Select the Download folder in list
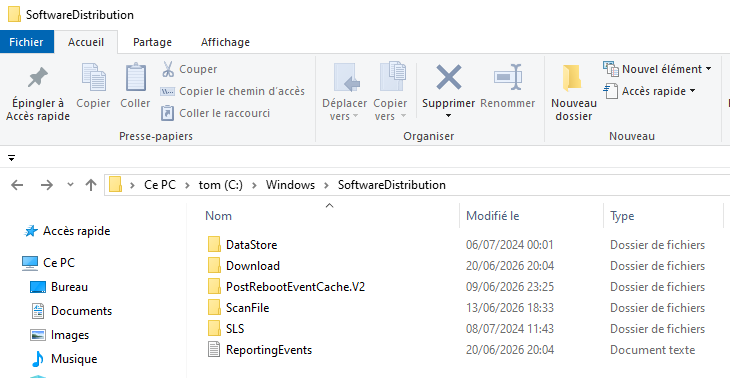 tap(253, 266)
